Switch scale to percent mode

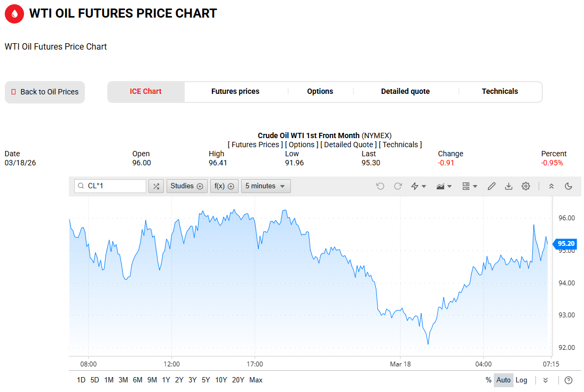pos(488,380)
